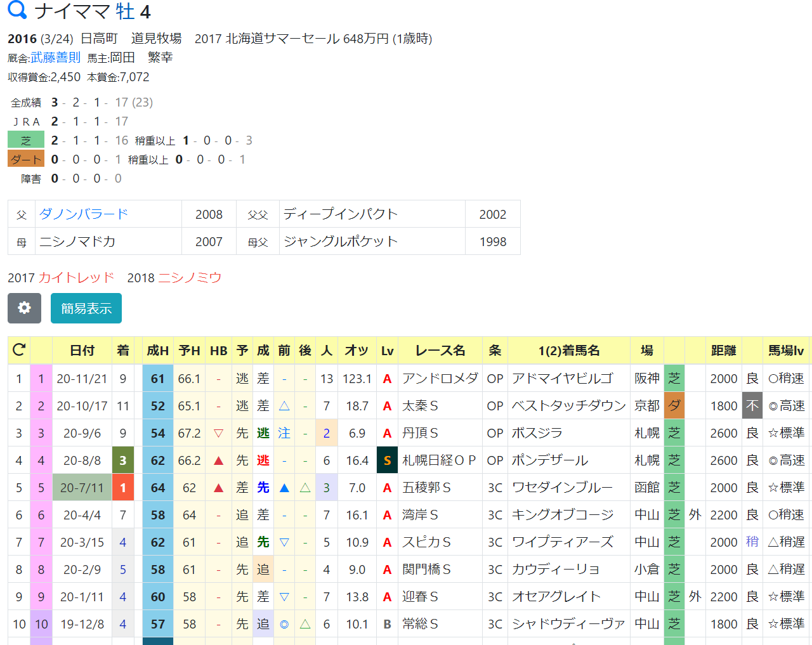Image resolution: width=812 pixels, height=645 pixels.
Task: Open the sibling link ニシノミウ
Action: coord(190,278)
